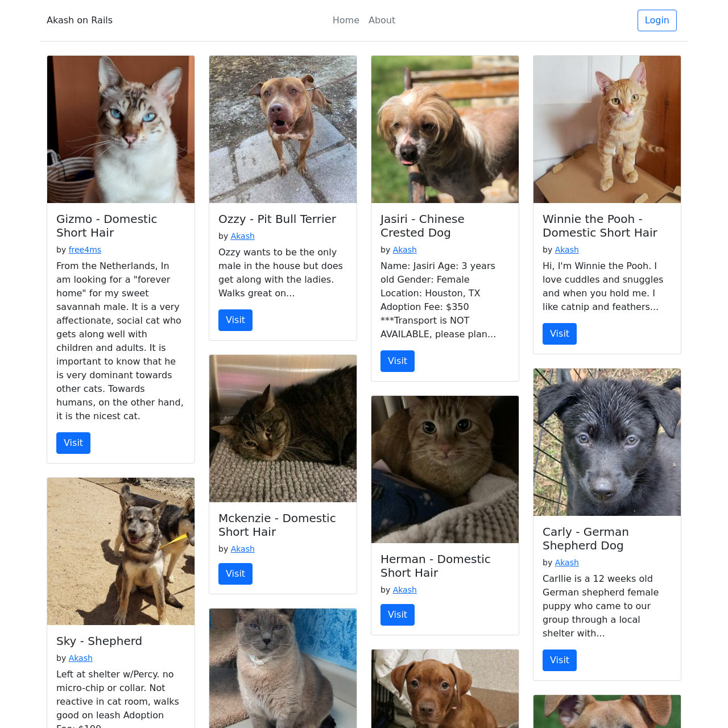The width and height of the screenshot is (728, 728).
Task: Click Visit under Winnie the Pooh
Action: click(x=560, y=334)
